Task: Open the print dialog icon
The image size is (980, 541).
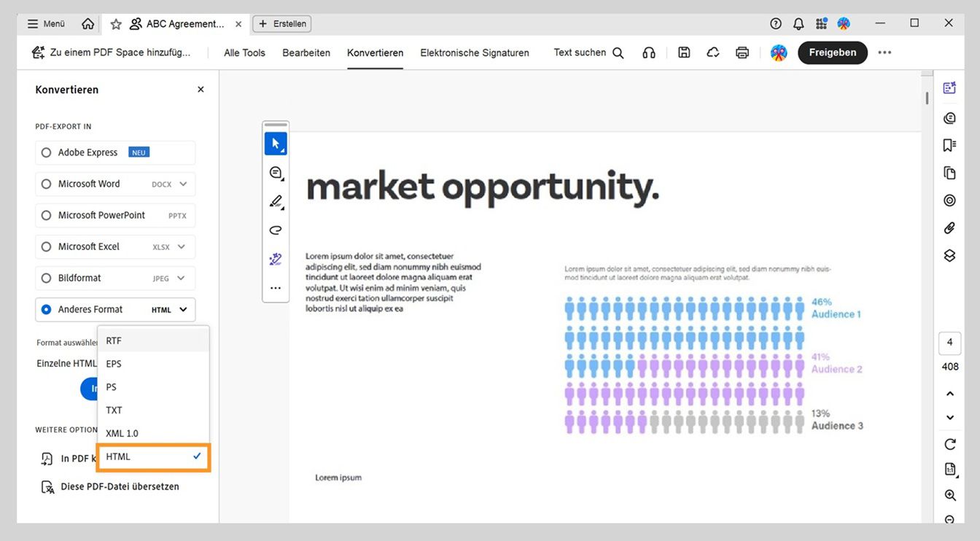Action: pyautogui.click(x=742, y=52)
